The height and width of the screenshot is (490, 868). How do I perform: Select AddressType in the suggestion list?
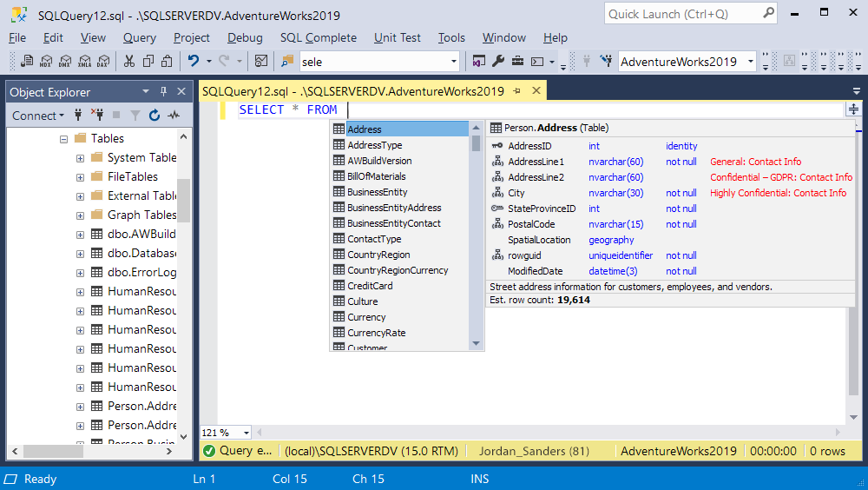pyautogui.click(x=399, y=145)
